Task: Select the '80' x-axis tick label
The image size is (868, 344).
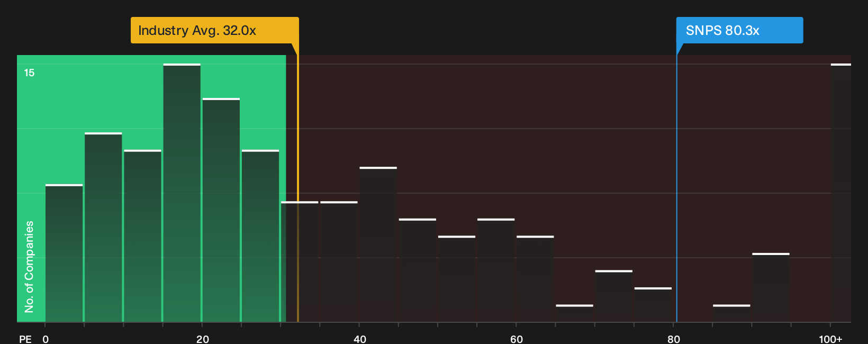Action: [674, 339]
